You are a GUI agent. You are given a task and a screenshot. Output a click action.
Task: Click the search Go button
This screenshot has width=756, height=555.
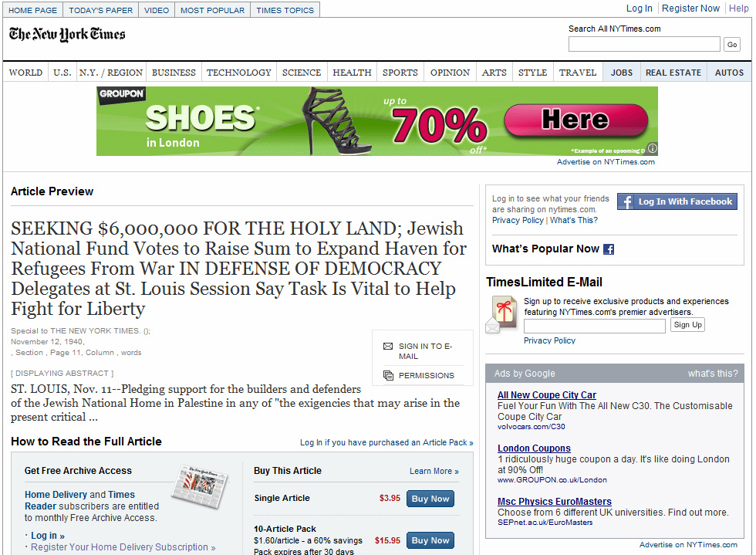coord(732,45)
